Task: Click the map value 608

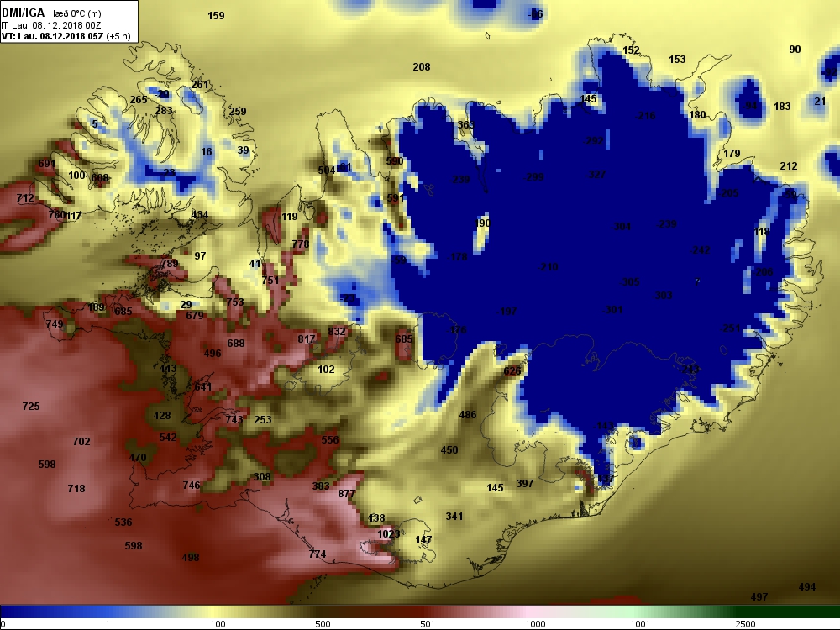Action: (100, 178)
